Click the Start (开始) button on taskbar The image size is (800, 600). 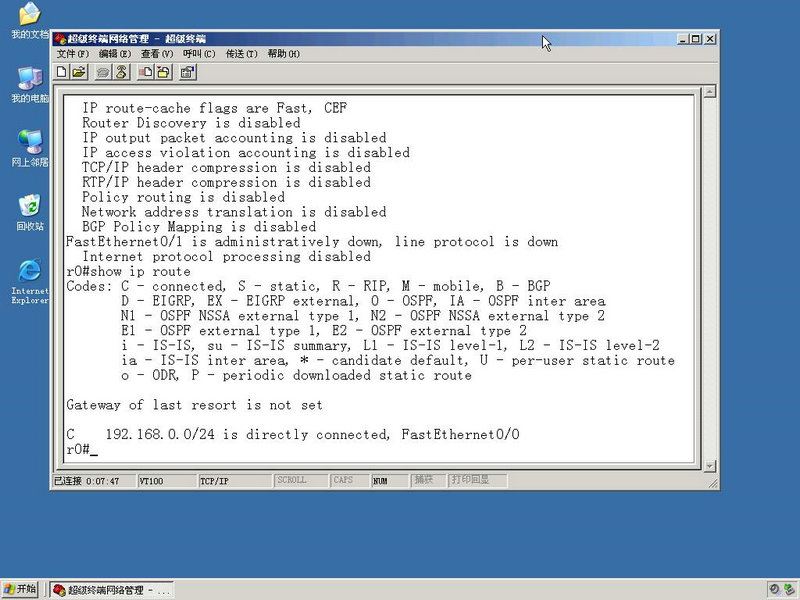point(20,590)
